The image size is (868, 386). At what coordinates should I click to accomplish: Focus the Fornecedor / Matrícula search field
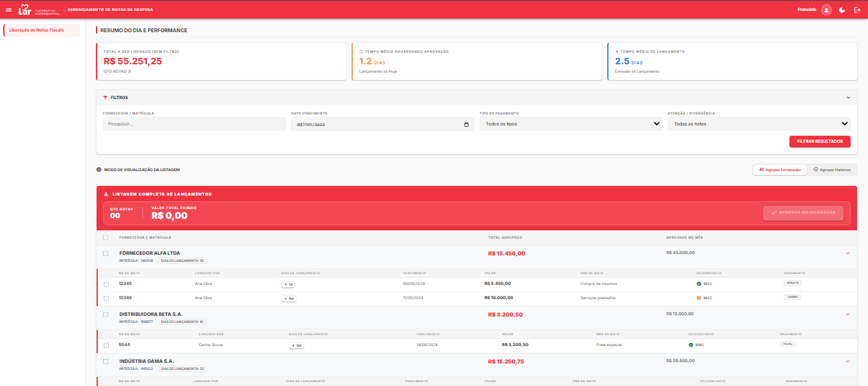194,124
